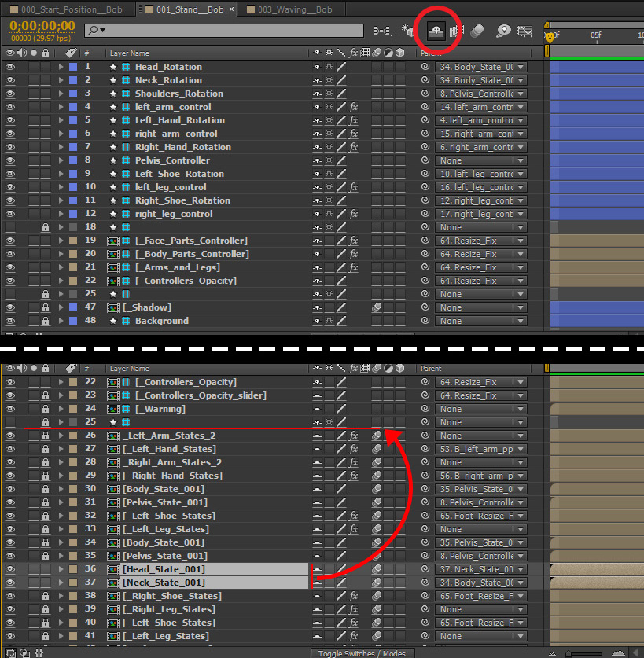Unlock the Background layer via lock icon
The height and width of the screenshot is (658, 644).
point(46,321)
